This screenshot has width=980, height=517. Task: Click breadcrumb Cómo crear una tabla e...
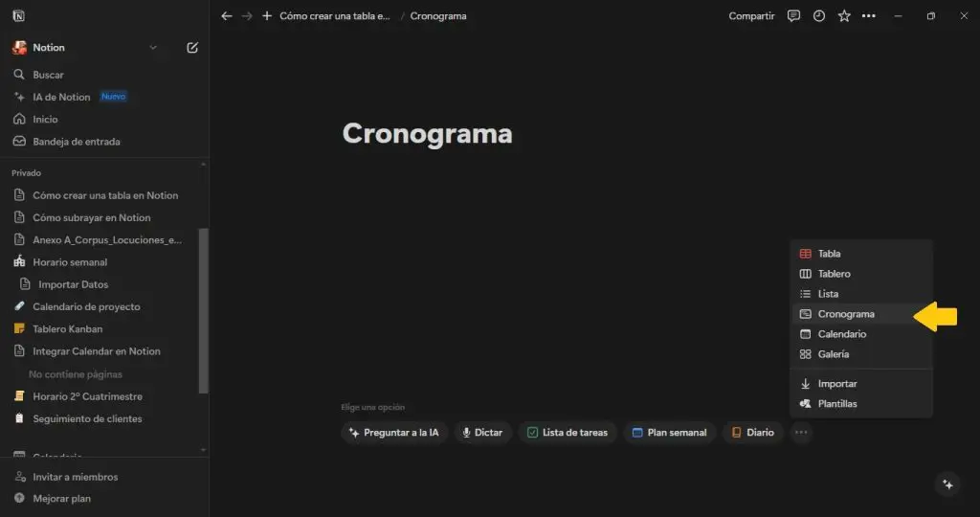(x=334, y=16)
